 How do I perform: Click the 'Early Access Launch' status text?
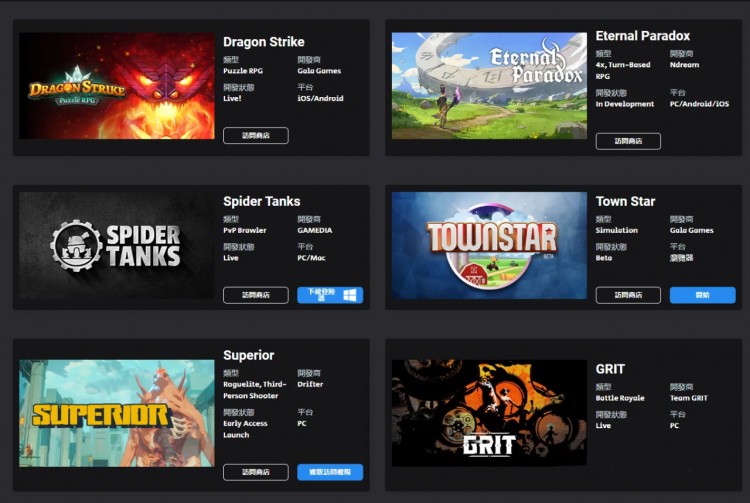(245, 429)
